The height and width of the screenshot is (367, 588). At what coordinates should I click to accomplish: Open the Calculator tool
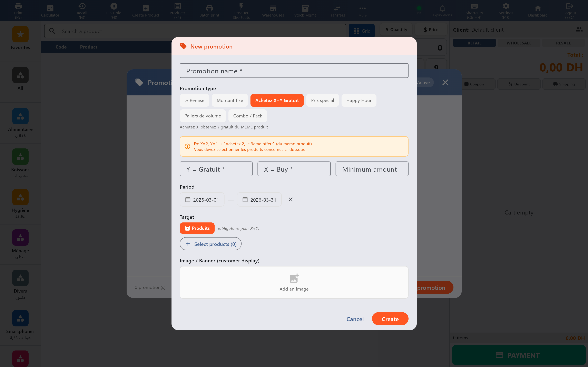(x=50, y=11)
